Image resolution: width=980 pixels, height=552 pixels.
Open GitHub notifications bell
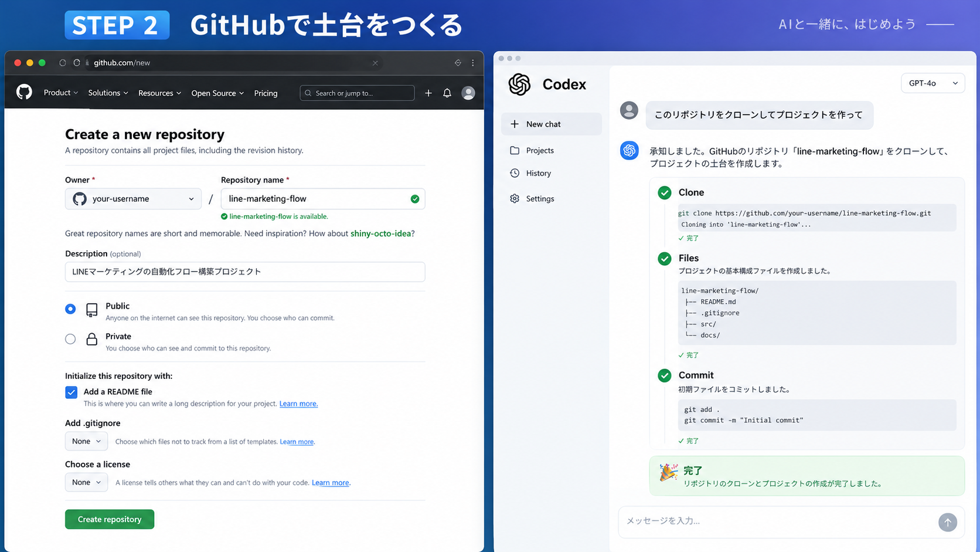pos(447,93)
